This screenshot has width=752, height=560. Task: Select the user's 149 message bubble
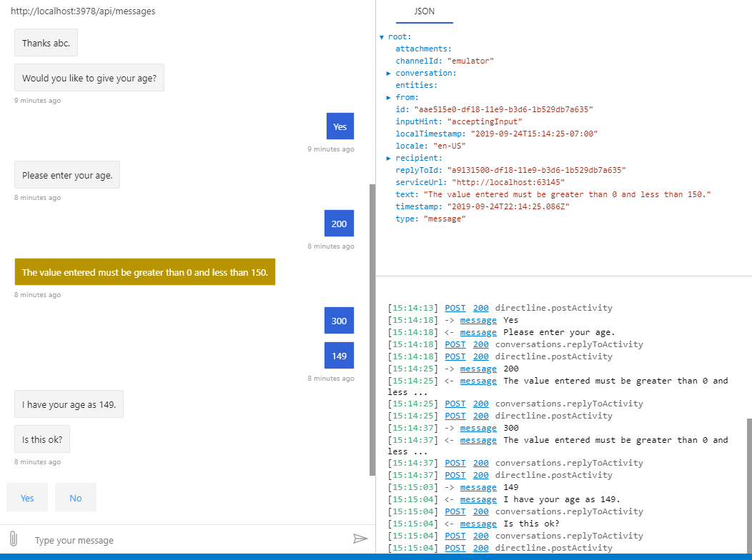pos(339,356)
